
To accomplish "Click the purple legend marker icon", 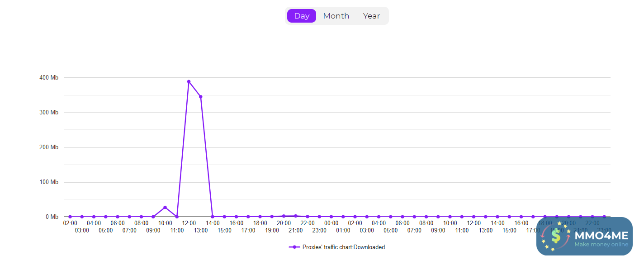I will pos(294,247).
